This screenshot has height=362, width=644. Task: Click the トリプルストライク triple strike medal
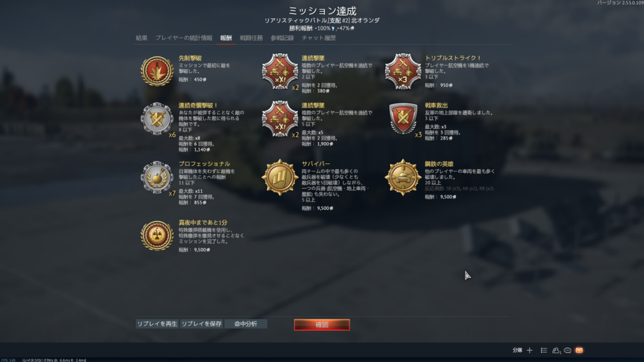[403, 72]
